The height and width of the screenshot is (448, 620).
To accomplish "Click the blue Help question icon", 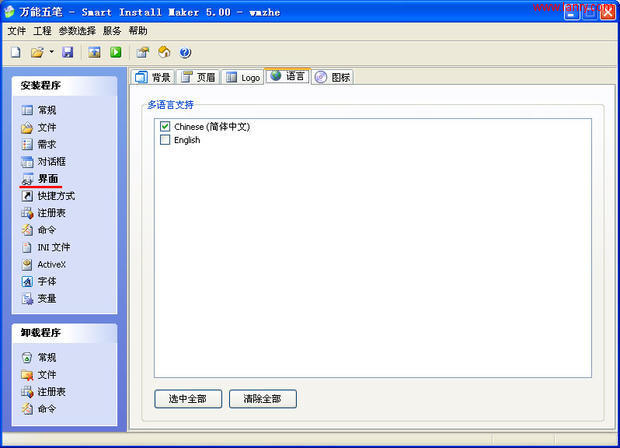I will 185,52.
